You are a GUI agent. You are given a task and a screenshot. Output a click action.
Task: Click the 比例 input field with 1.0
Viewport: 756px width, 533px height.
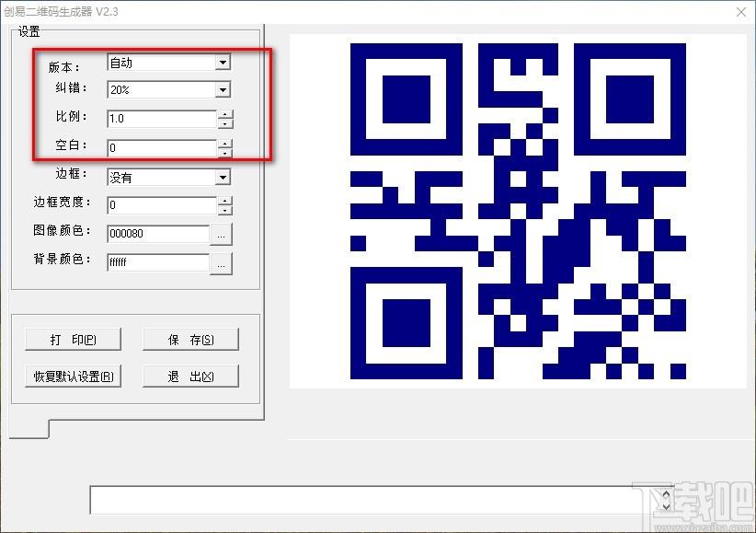pos(162,118)
